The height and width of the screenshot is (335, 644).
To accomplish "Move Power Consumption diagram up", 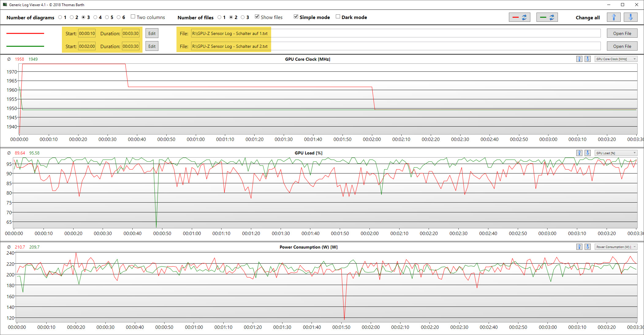I will tap(579, 247).
